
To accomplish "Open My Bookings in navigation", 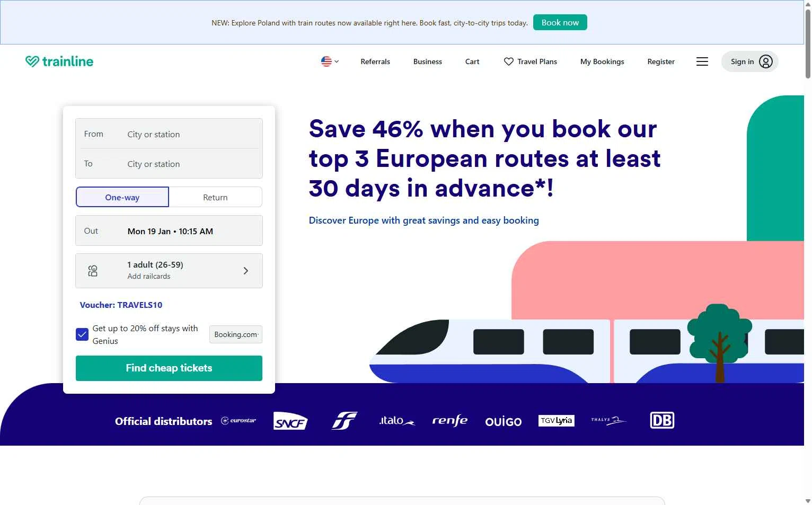I will tap(602, 61).
